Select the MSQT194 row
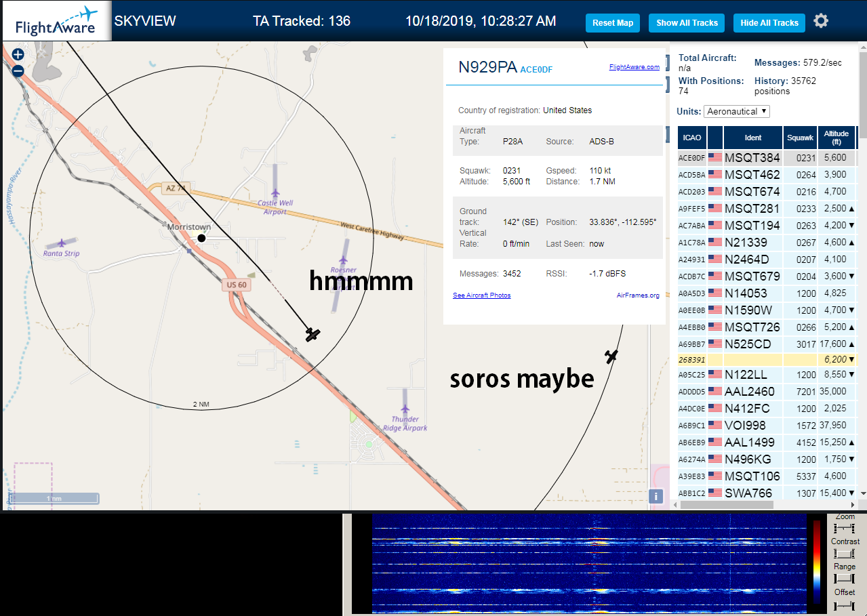The image size is (867, 616). [767, 226]
